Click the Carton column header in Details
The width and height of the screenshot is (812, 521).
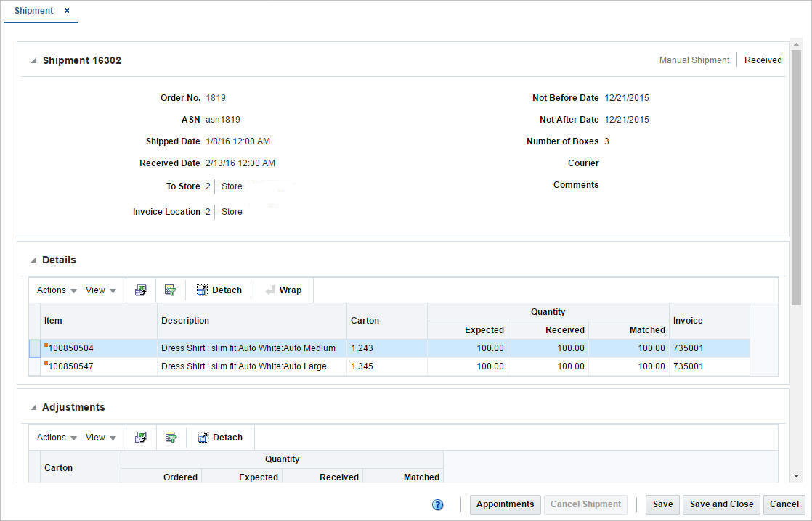click(387, 321)
